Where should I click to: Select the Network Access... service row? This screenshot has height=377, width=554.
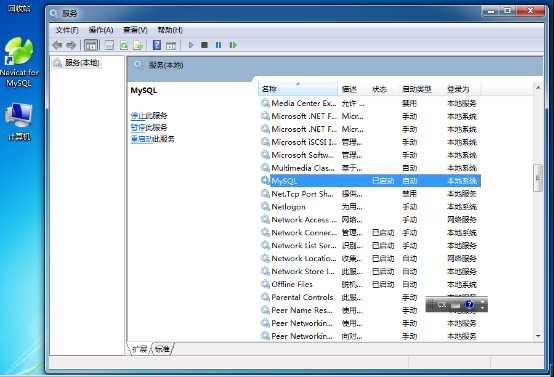(370, 220)
